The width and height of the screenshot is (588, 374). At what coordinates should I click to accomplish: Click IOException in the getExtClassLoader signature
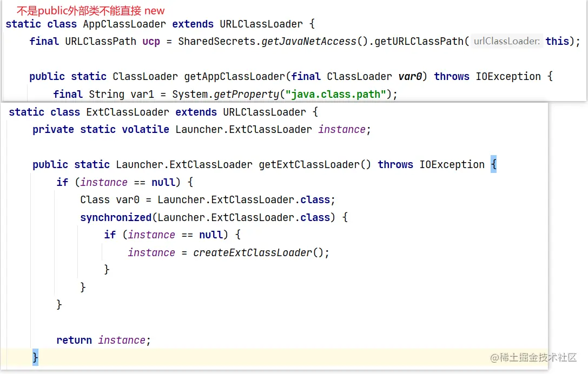click(452, 164)
